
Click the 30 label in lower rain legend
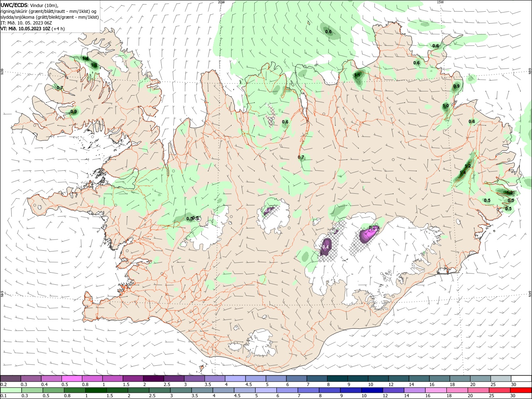pos(513,396)
